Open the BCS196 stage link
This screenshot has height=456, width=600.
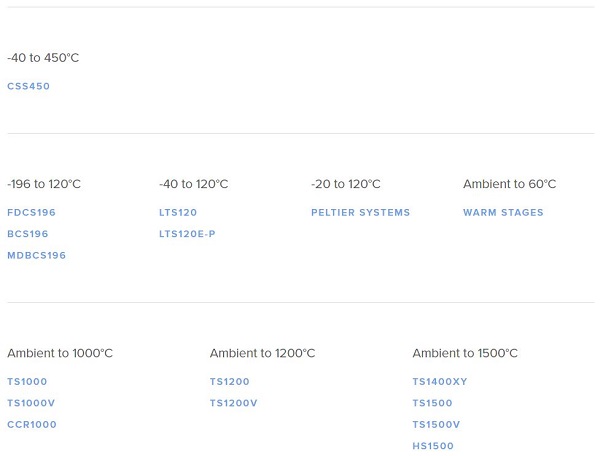pyautogui.click(x=28, y=234)
